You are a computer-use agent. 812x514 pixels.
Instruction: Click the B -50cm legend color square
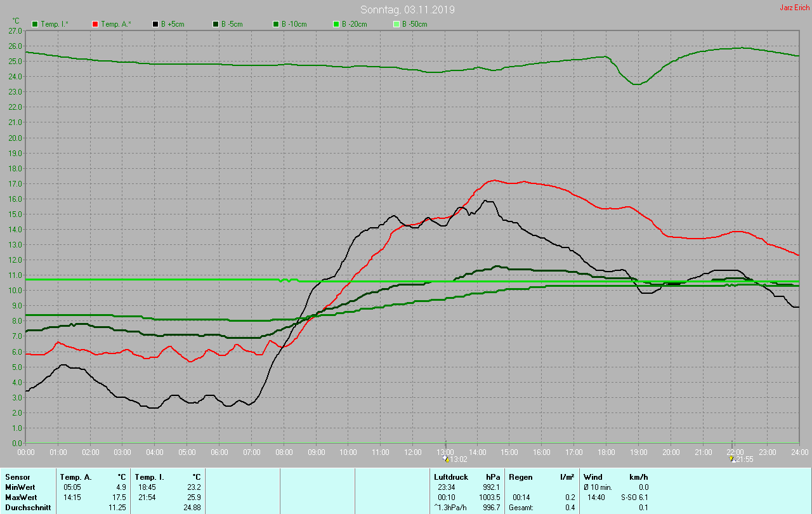click(x=396, y=24)
